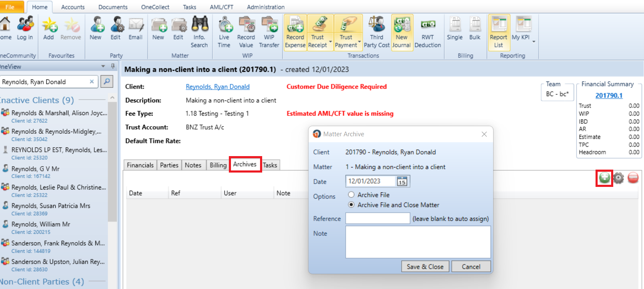Switch to the AML/CFT ribbon tab
The image size is (644, 289).
coord(222,7)
